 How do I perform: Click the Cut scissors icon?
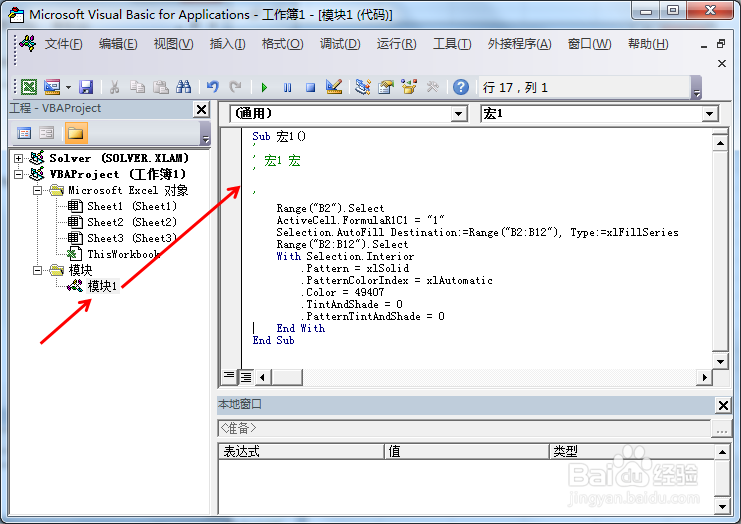[114, 87]
